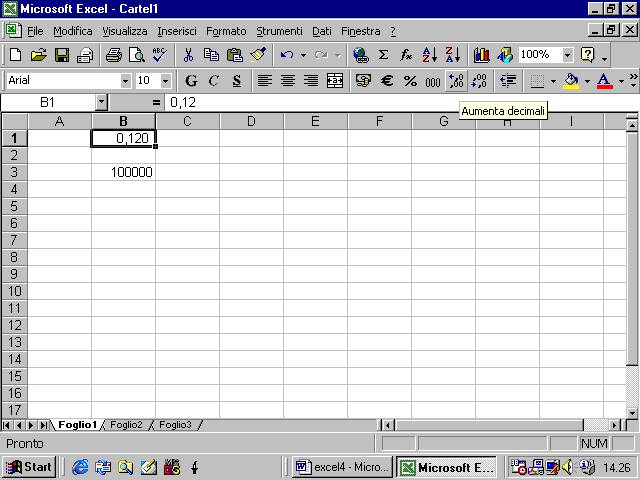Copy the selection using Copy icon

click(x=211, y=55)
